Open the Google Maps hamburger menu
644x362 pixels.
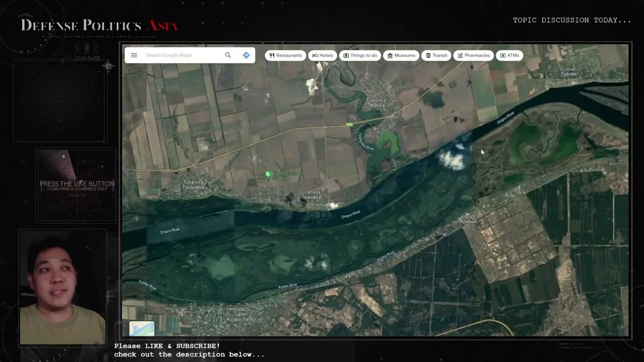pyautogui.click(x=134, y=55)
